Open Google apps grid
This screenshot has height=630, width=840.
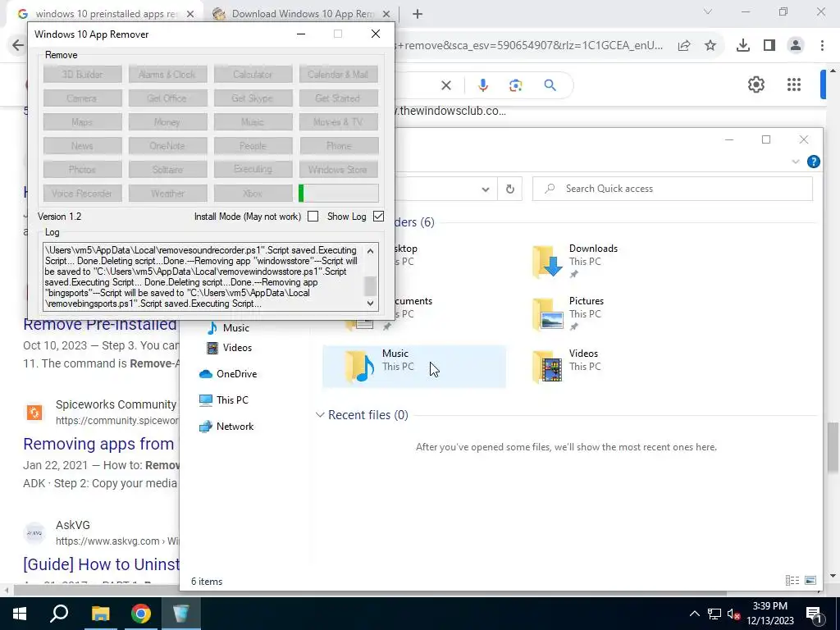(794, 84)
